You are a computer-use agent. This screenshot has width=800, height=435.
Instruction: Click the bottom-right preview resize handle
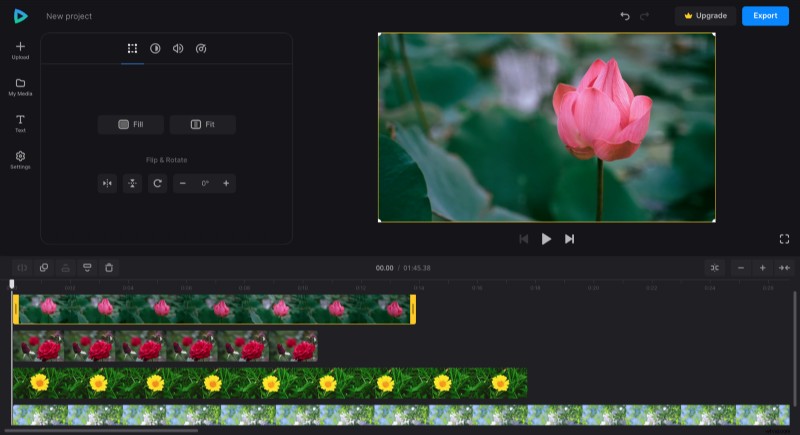tap(714, 220)
